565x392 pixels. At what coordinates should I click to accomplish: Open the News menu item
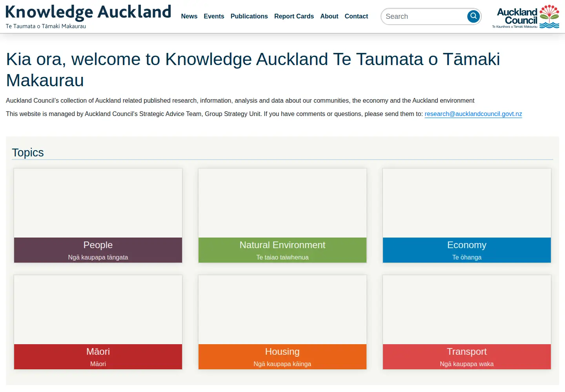[x=189, y=16]
